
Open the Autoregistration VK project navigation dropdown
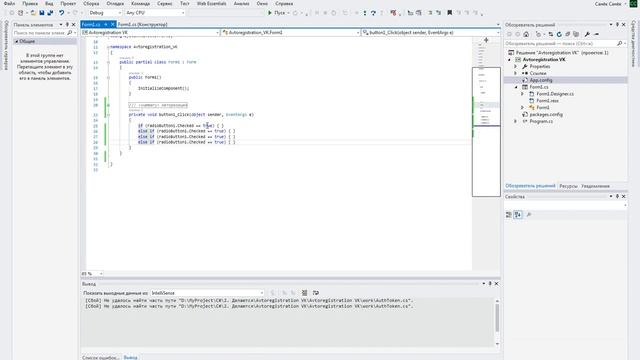tap(151, 32)
